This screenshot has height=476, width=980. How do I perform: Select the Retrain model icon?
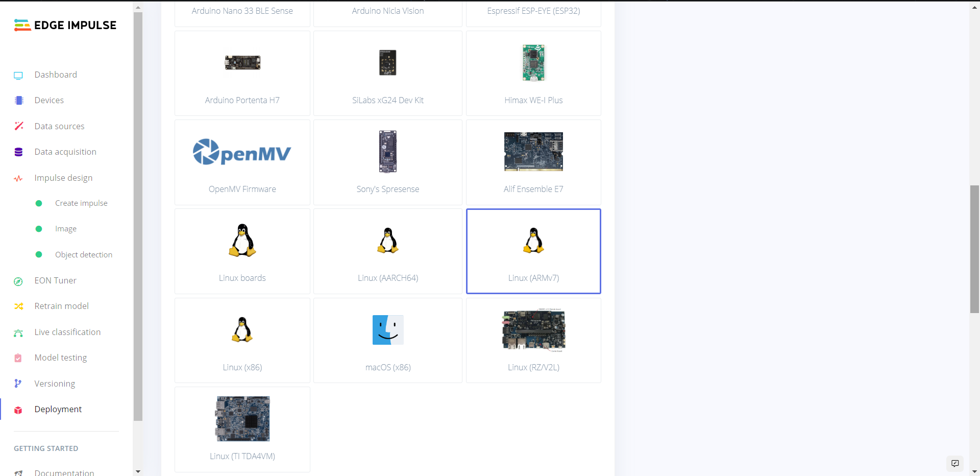point(18,306)
